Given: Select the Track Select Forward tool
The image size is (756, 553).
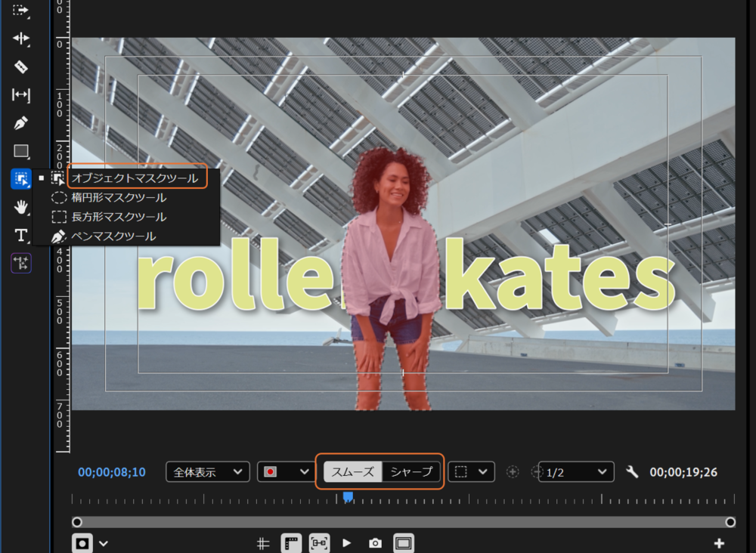Looking at the screenshot, I should [20, 10].
